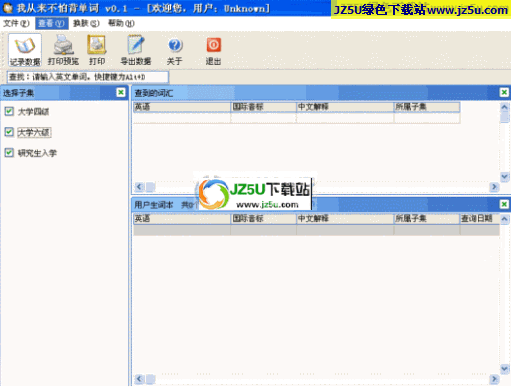The height and width of the screenshot is (388, 511).
Task: Click scroll-down arrow in 查到的词汇 panel
Action: (x=504, y=177)
